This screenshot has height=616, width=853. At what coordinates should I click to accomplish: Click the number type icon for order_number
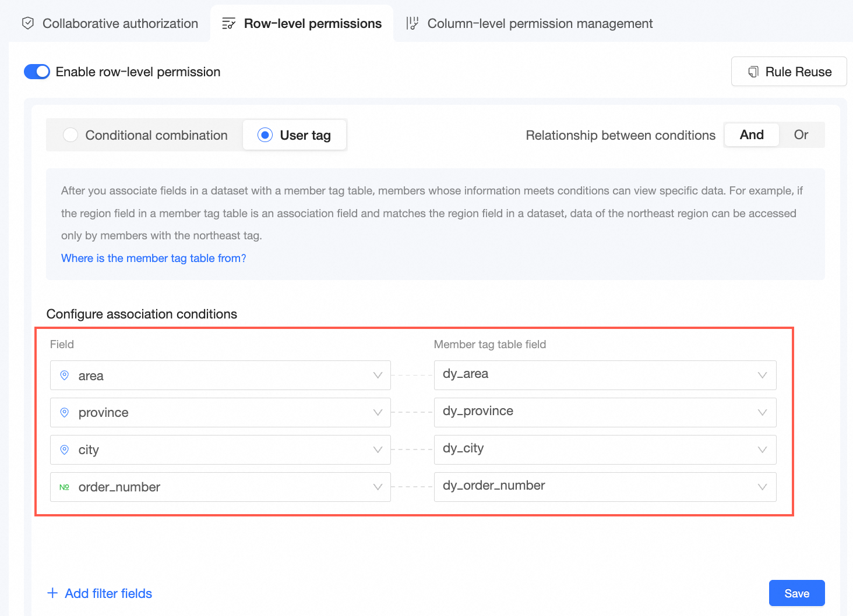[65, 487]
